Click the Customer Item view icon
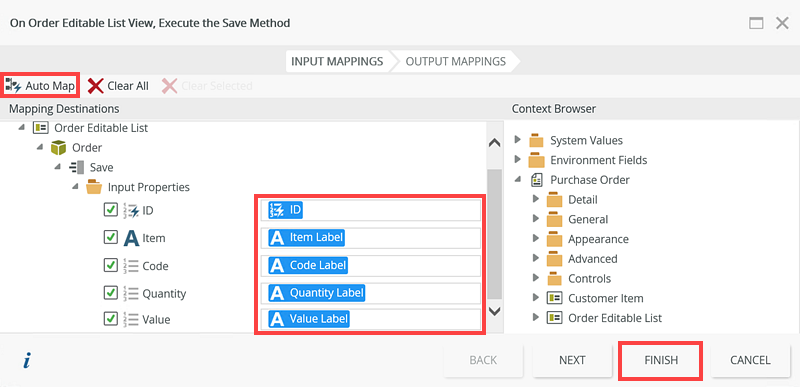Screen dimensions: 800x388 coord(555,298)
